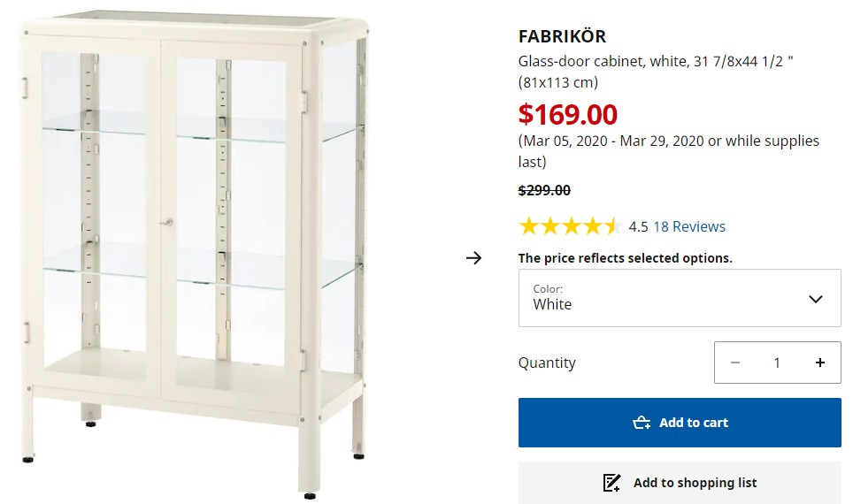Open the 18 Reviews link
Screen dimensions: 853x504
689,226
